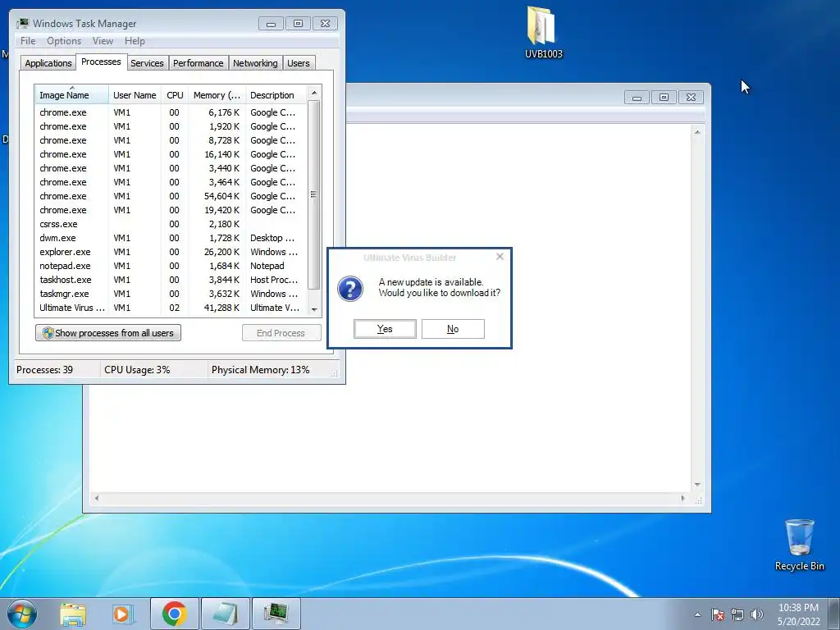
Task: Click the Processes: 39 status bar entry
Action: (44, 370)
